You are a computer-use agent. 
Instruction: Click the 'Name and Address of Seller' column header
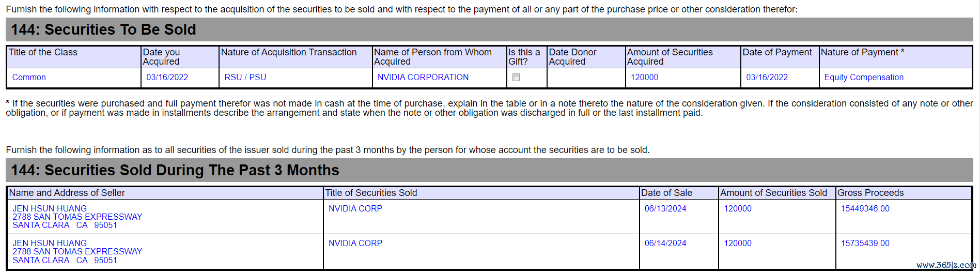point(67,193)
